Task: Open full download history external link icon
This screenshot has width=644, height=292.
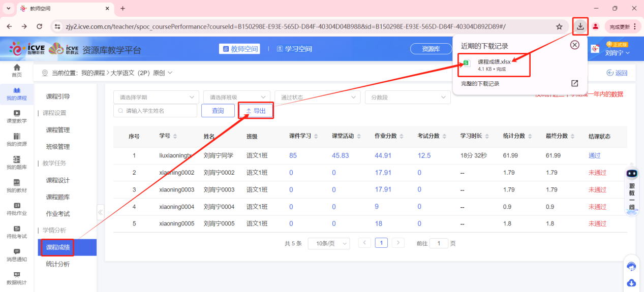Action: pos(574,83)
